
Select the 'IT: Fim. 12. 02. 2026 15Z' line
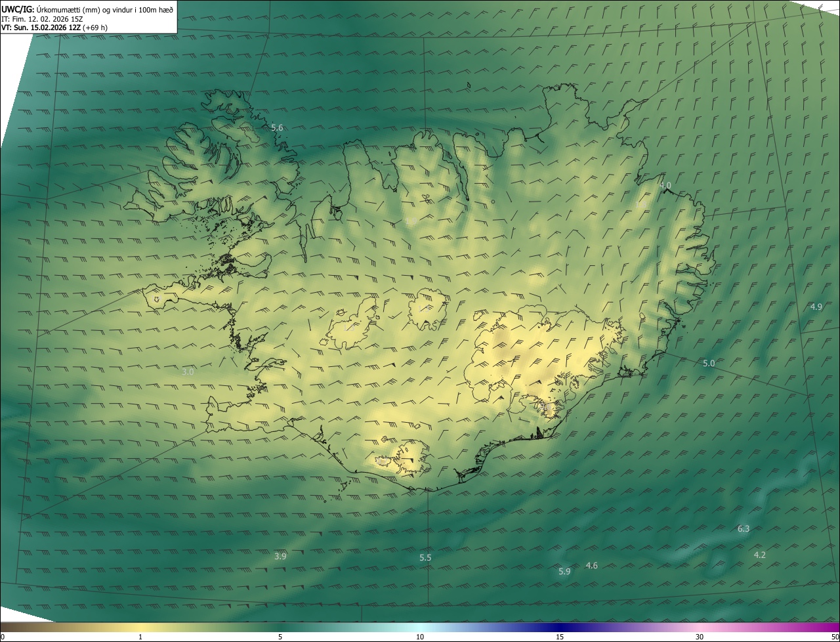[42, 19]
